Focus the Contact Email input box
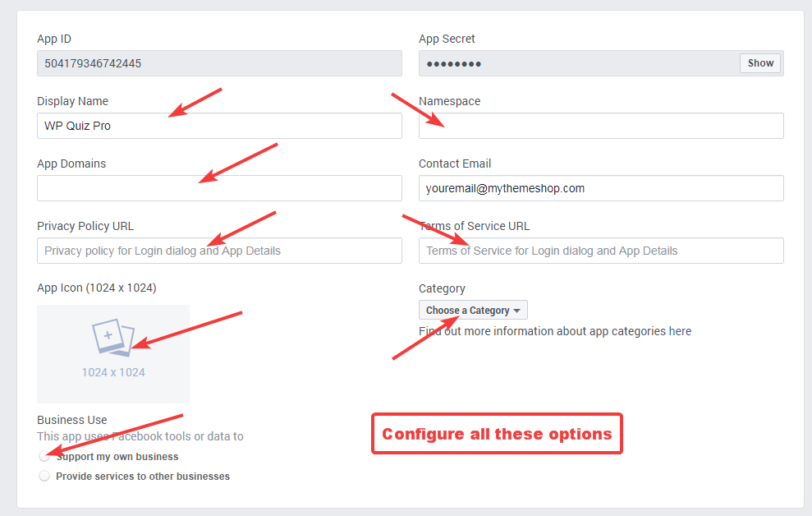812x516 pixels. pyautogui.click(x=601, y=188)
